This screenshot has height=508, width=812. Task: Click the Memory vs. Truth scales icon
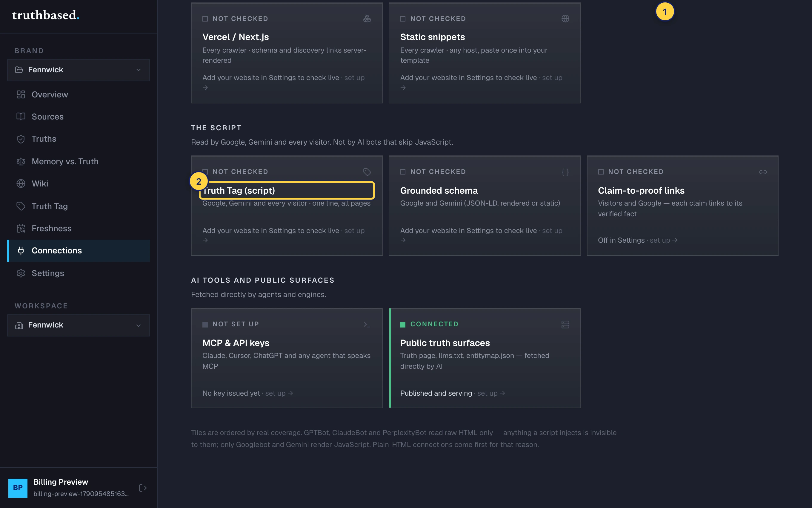point(21,162)
